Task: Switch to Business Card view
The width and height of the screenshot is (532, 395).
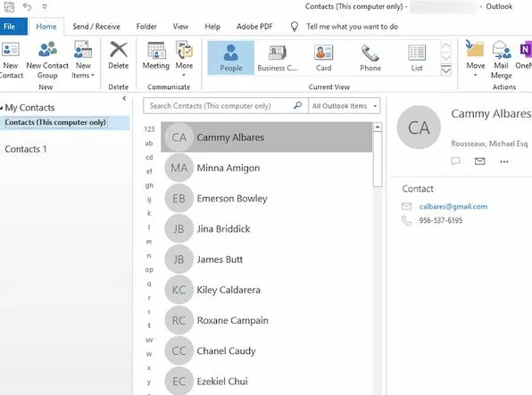Action: (278, 57)
